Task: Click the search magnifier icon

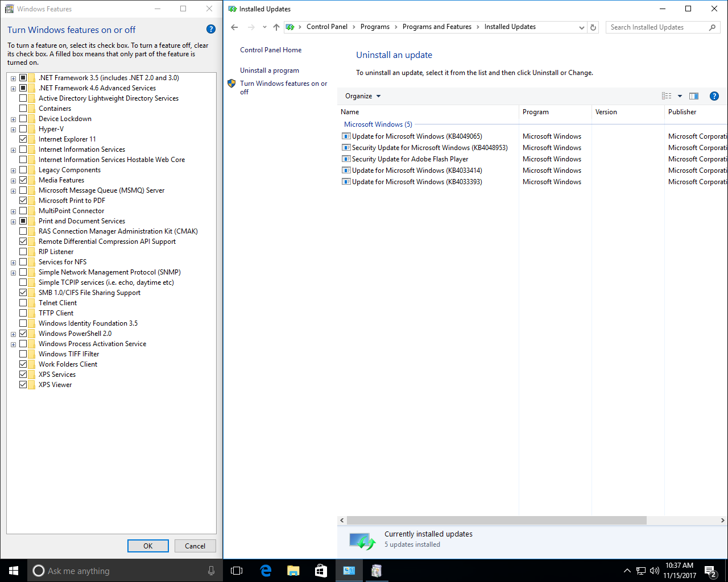Action: 712,27
